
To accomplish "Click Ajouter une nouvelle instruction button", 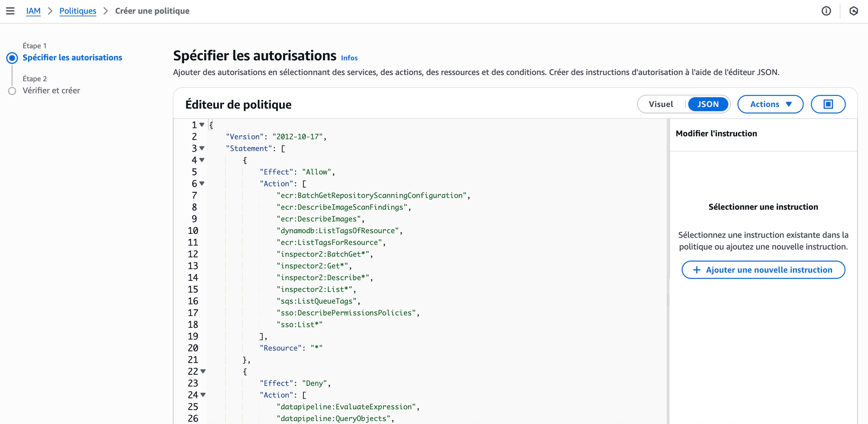I will coord(763,270).
